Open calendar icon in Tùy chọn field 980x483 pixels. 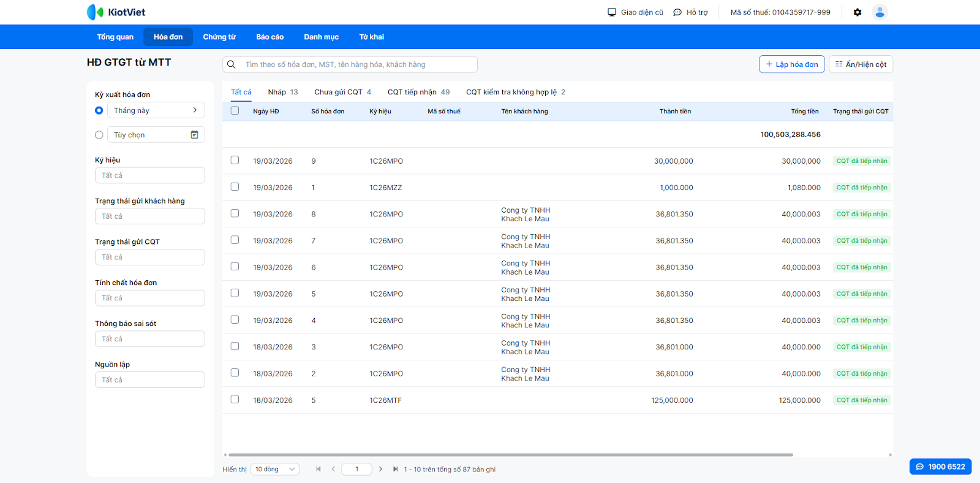click(194, 135)
